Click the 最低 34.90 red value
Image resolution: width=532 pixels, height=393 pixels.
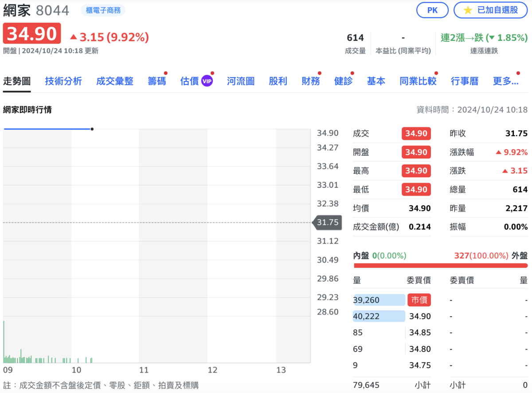click(x=416, y=189)
